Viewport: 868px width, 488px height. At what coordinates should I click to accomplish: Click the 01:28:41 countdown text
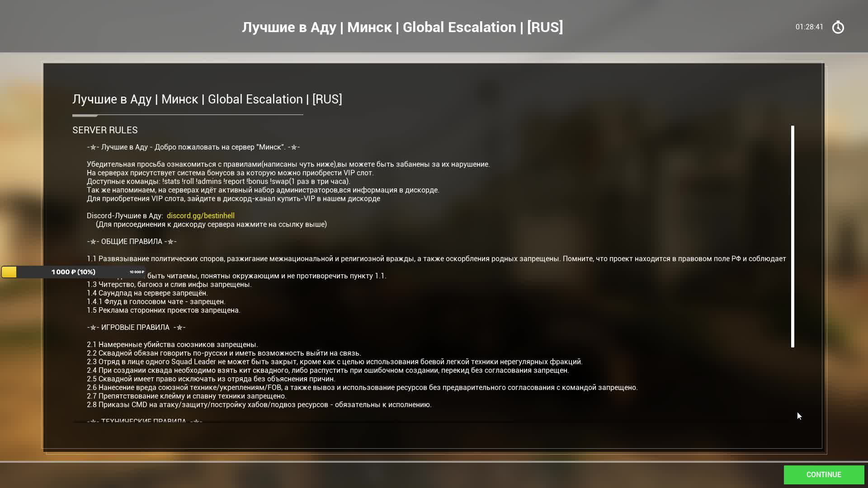click(x=809, y=27)
